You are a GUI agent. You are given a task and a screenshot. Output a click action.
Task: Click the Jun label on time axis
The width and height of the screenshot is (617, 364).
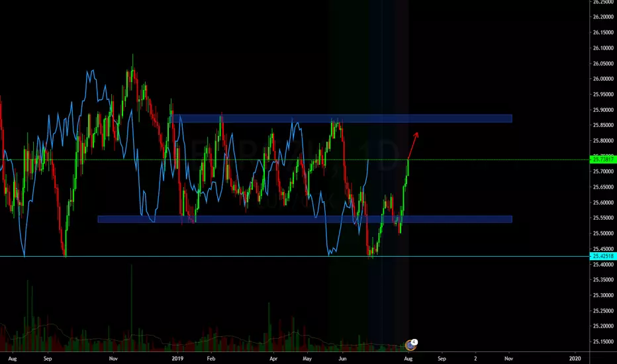[342, 359]
